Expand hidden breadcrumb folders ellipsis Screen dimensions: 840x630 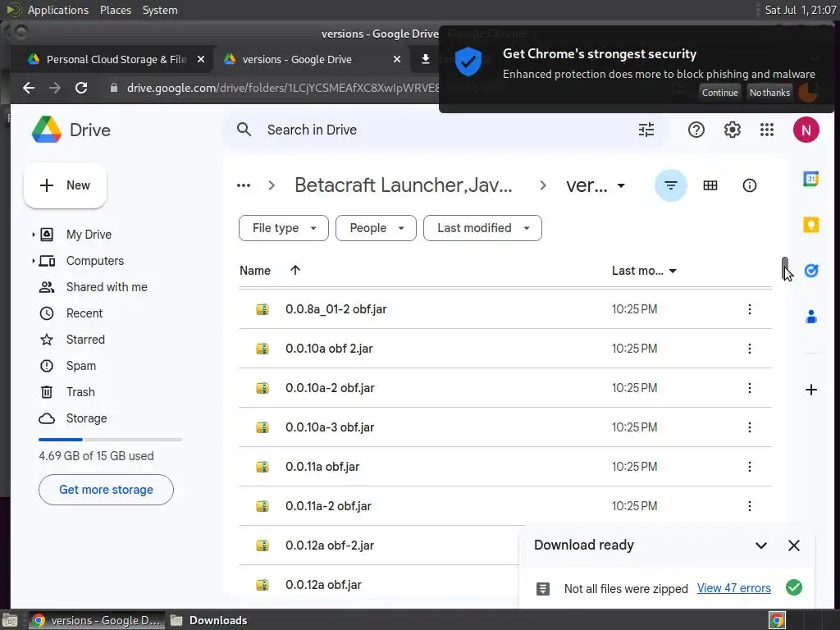pyautogui.click(x=243, y=185)
